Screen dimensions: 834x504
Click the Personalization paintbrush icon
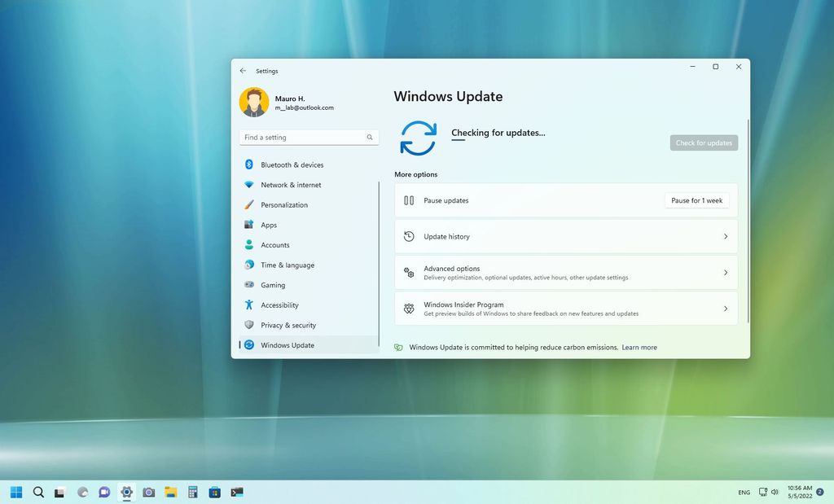point(250,204)
